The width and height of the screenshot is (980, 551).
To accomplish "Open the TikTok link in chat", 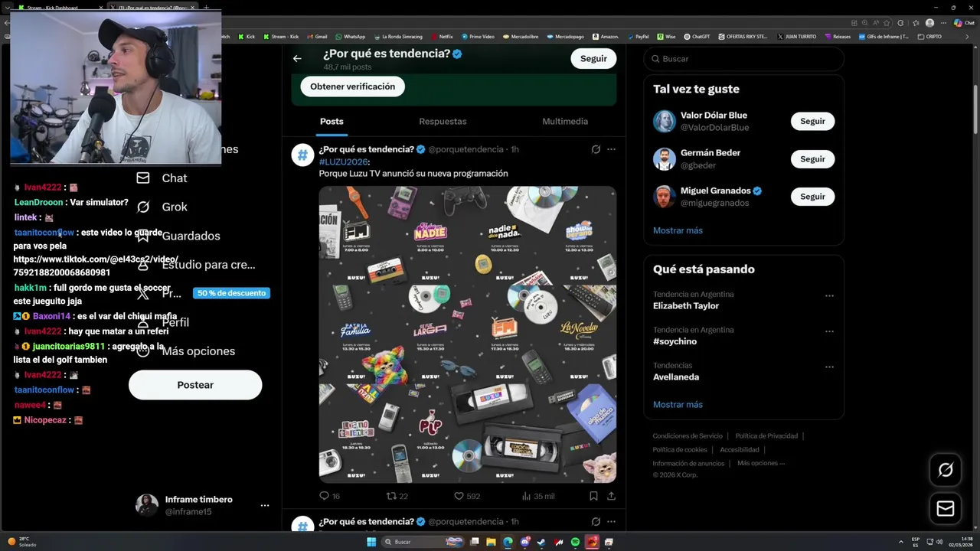I will pyautogui.click(x=96, y=266).
